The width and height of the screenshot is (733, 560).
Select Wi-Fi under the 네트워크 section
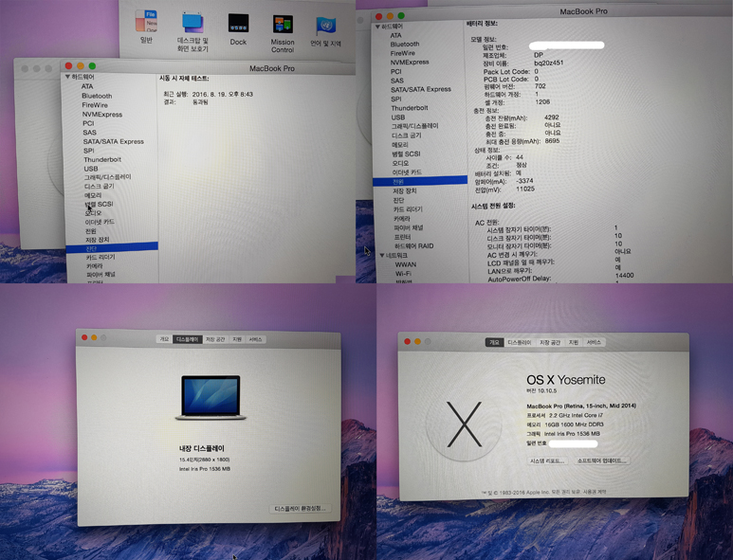pyautogui.click(x=403, y=273)
